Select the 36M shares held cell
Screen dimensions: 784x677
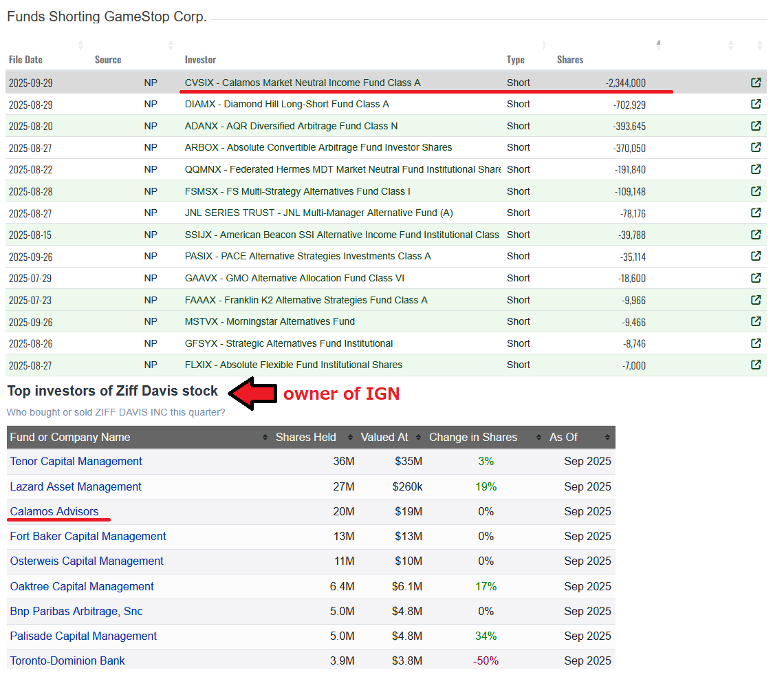pyautogui.click(x=343, y=462)
